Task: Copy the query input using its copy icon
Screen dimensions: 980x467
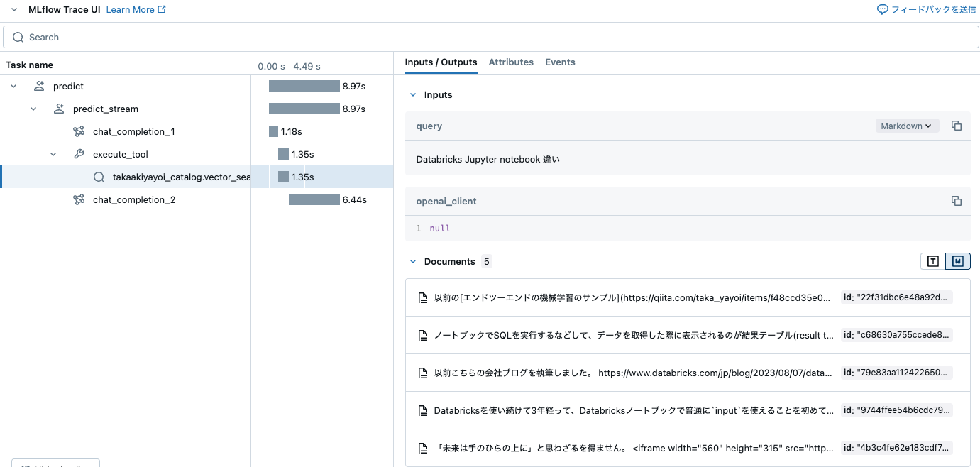Action: [x=957, y=126]
